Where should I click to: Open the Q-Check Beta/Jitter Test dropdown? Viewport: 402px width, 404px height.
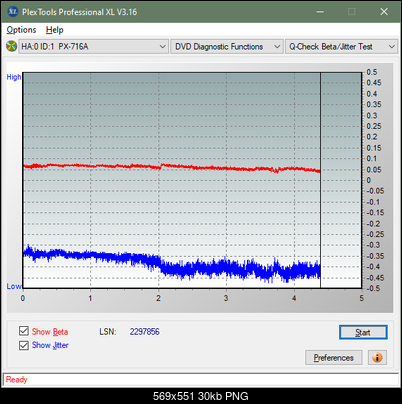(341, 47)
